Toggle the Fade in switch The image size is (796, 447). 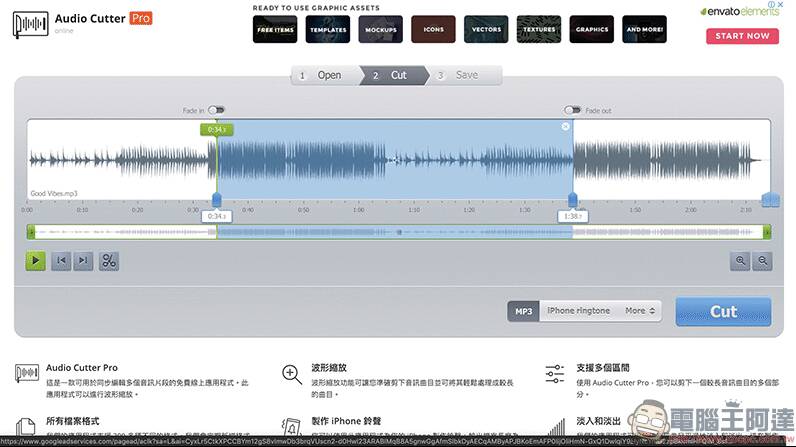216,110
